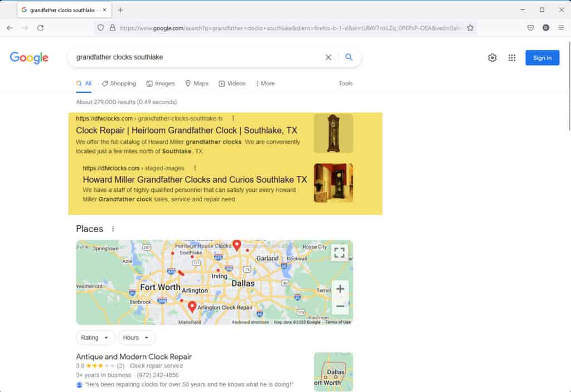
Task: Click the Terms of Use map link
Action: click(x=338, y=322)
